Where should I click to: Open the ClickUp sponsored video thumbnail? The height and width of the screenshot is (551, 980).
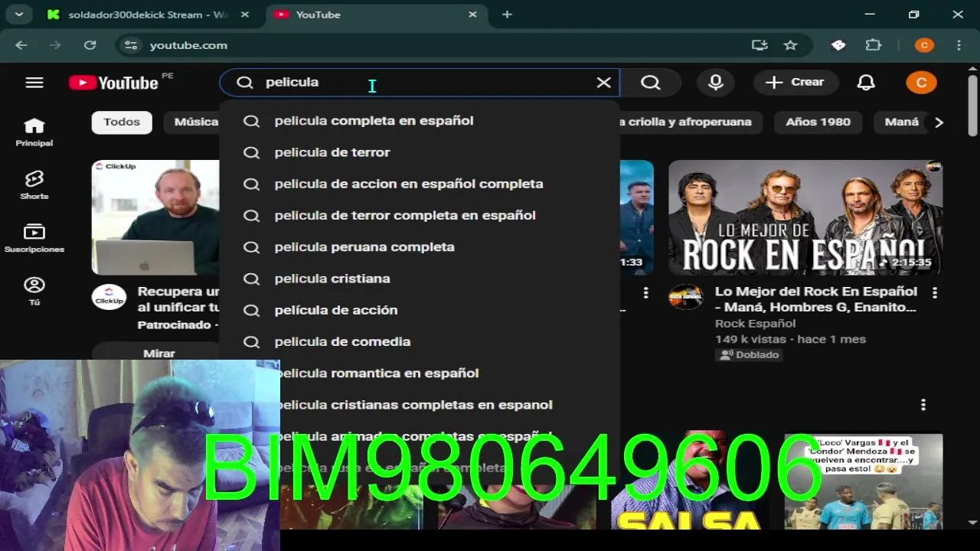click(155, 217)
